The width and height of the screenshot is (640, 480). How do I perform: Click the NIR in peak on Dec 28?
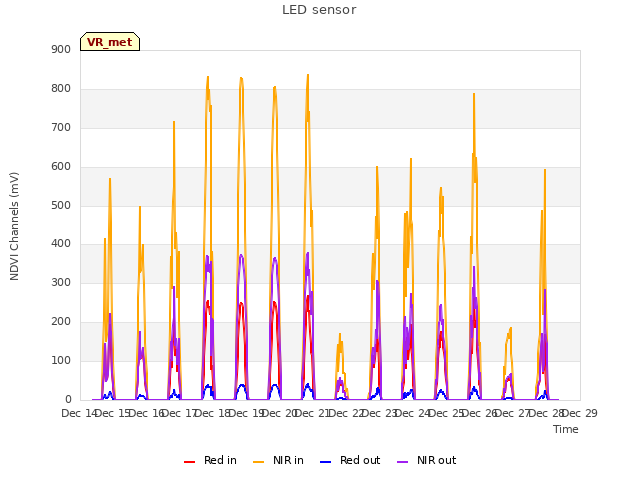[544, 170]
